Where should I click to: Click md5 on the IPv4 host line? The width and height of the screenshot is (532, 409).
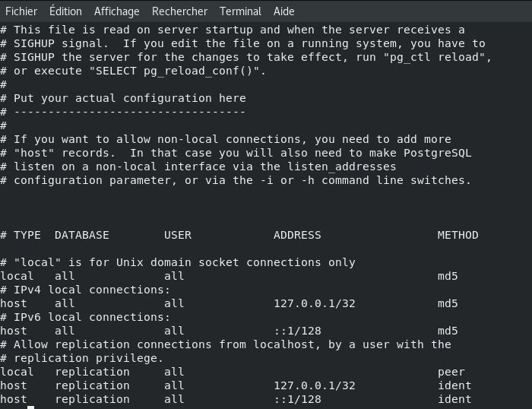448,303
